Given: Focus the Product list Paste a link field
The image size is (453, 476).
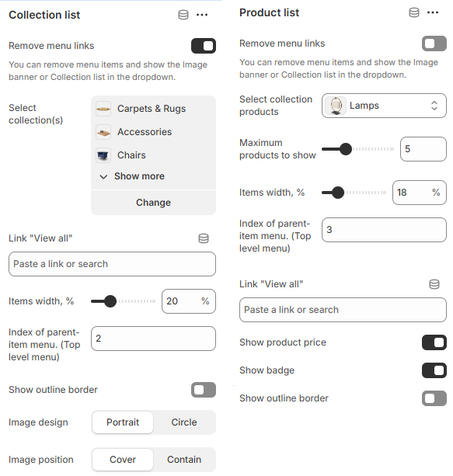Looking at the screenshot, I should 343,310.
